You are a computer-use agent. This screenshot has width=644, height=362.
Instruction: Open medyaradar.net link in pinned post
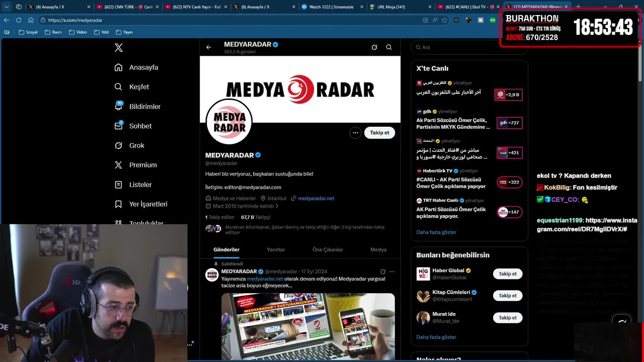pyautogui.click(x=265, y=279)
